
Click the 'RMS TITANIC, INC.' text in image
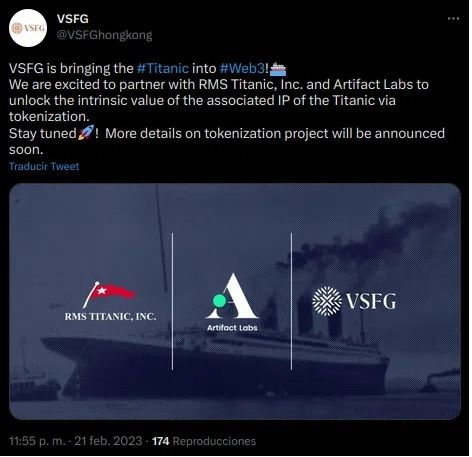coord(110,316)
